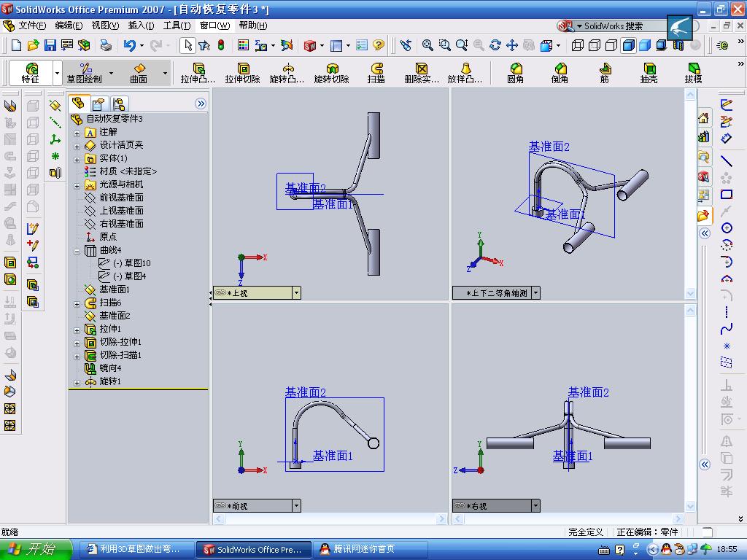The image size is (747, 560).
Task: Select the circle sketch tool in right toolbar
Action: coord(726,227)
